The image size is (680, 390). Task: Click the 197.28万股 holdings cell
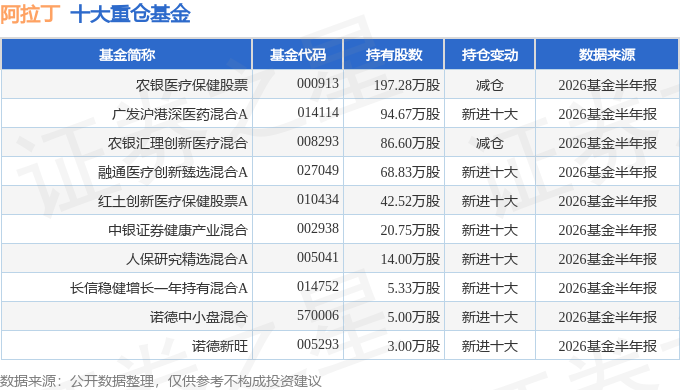coord(407,85)
